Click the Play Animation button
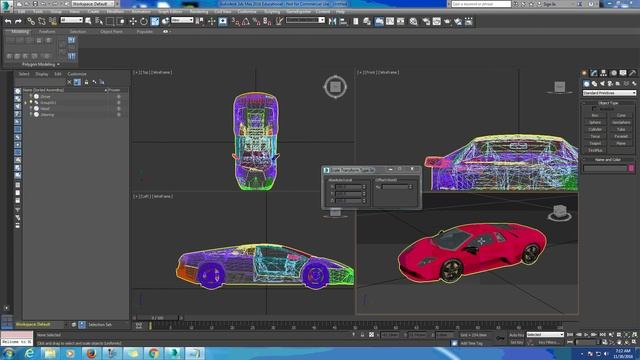 (x=586, y=335)
